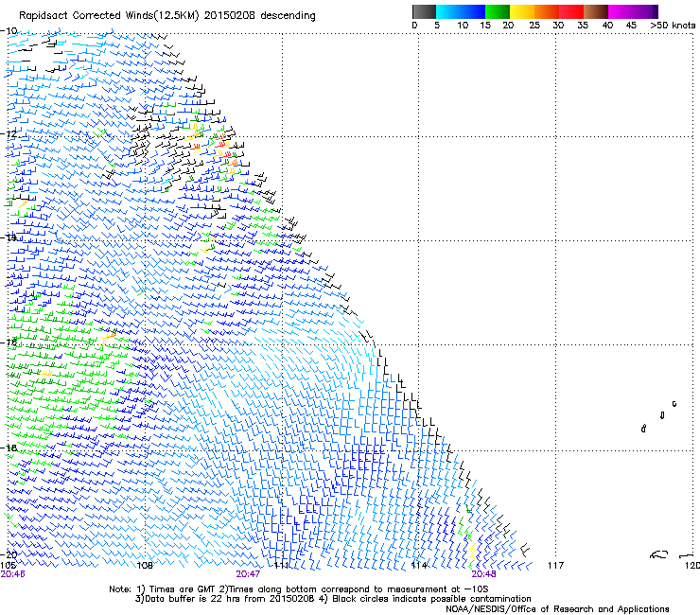Click the '-20' latitude axis label

point(9,555)
